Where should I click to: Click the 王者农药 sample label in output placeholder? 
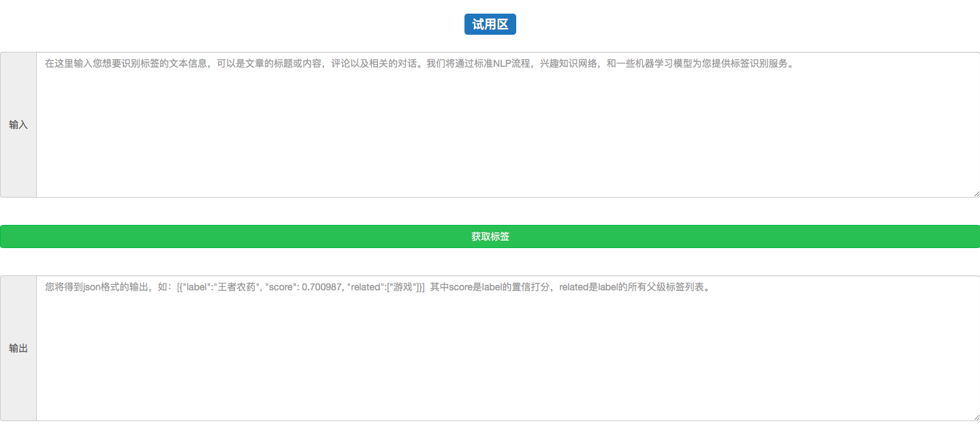pos(236,288)
